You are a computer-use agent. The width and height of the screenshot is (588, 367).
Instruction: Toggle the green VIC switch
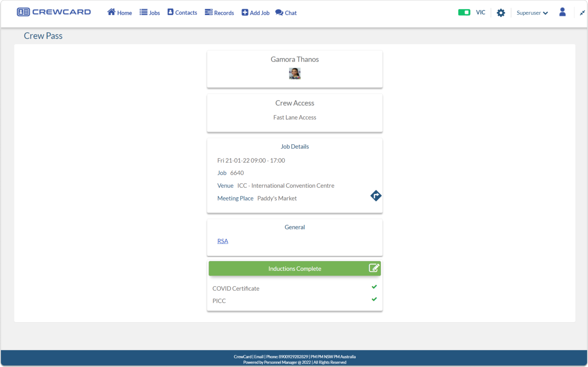point(464,12)
